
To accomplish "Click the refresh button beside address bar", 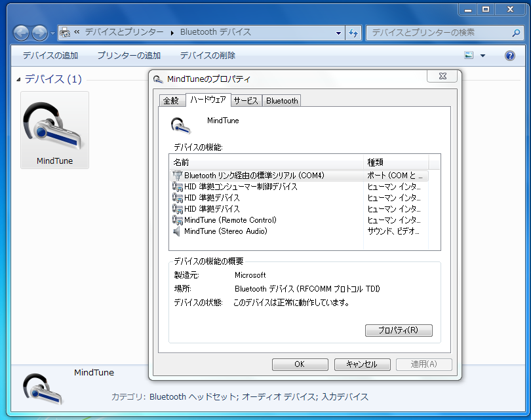I will tap(353, 33).
